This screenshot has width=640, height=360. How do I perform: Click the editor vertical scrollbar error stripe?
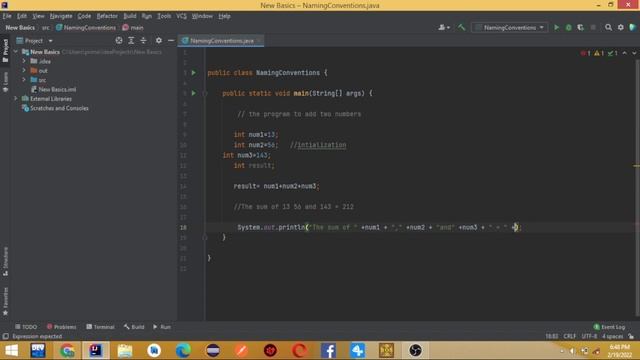637,166
